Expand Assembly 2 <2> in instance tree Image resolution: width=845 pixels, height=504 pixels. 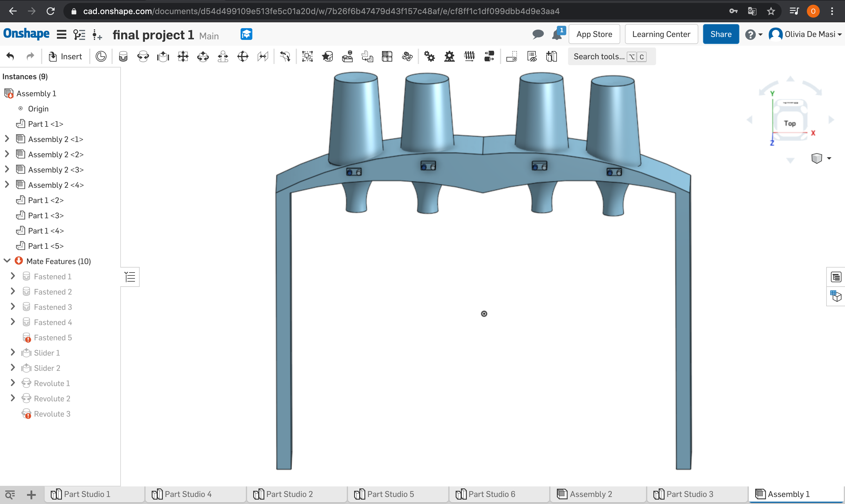click(x=7, y=154)
